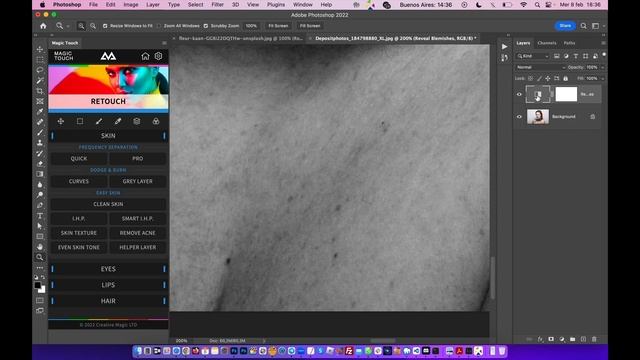Select the Eraser tool

(40, 163)
